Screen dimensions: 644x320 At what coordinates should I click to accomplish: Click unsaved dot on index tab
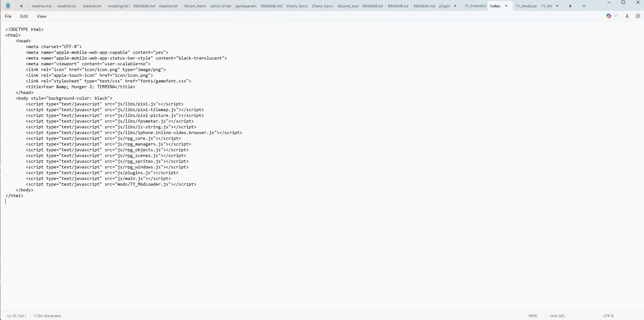(x=506, y=6)
